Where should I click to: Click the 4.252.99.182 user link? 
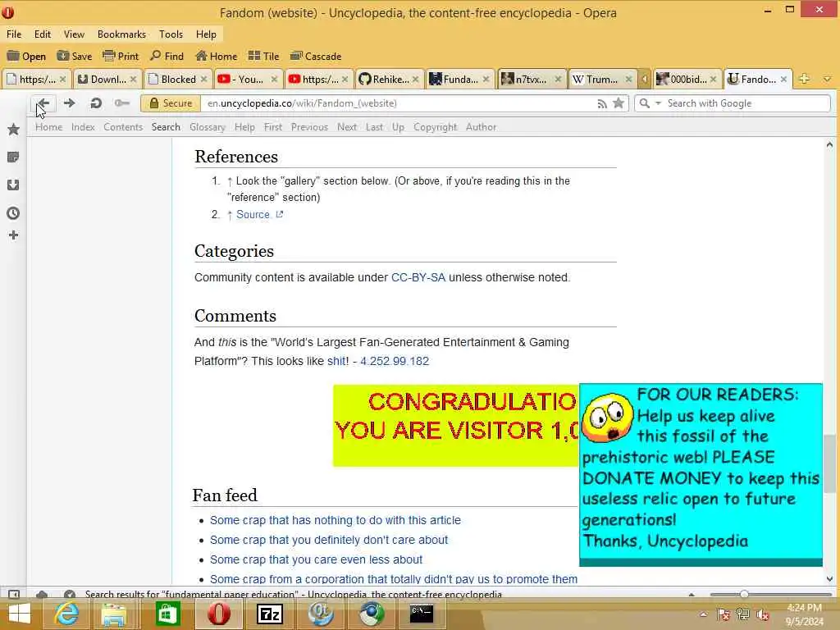coord(395,361)
